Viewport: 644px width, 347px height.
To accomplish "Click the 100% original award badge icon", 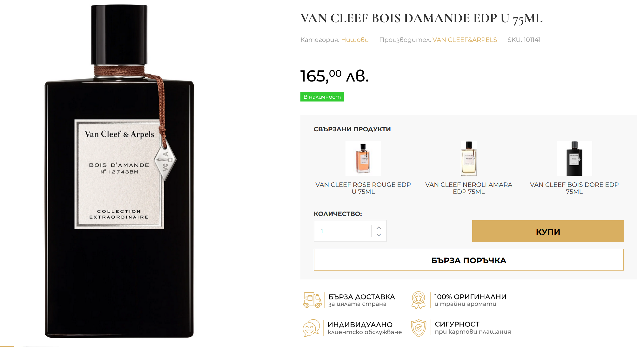I will (419, 300).
